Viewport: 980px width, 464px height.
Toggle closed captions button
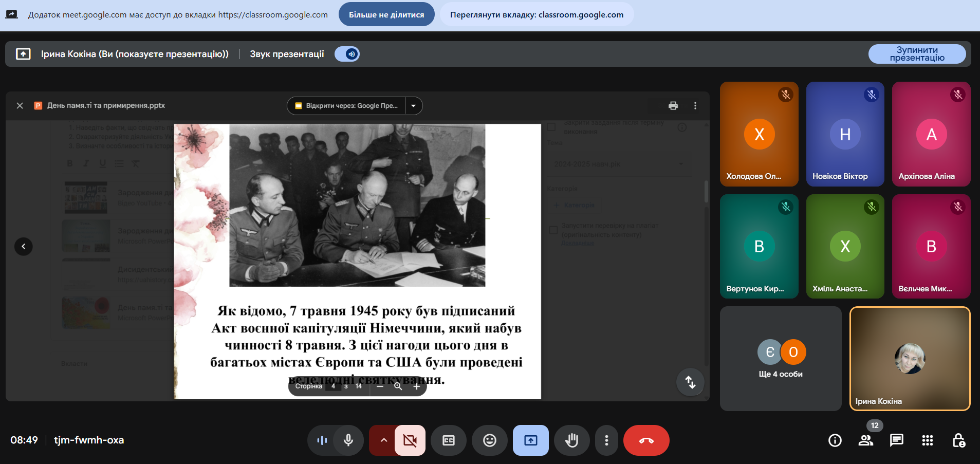448,440
